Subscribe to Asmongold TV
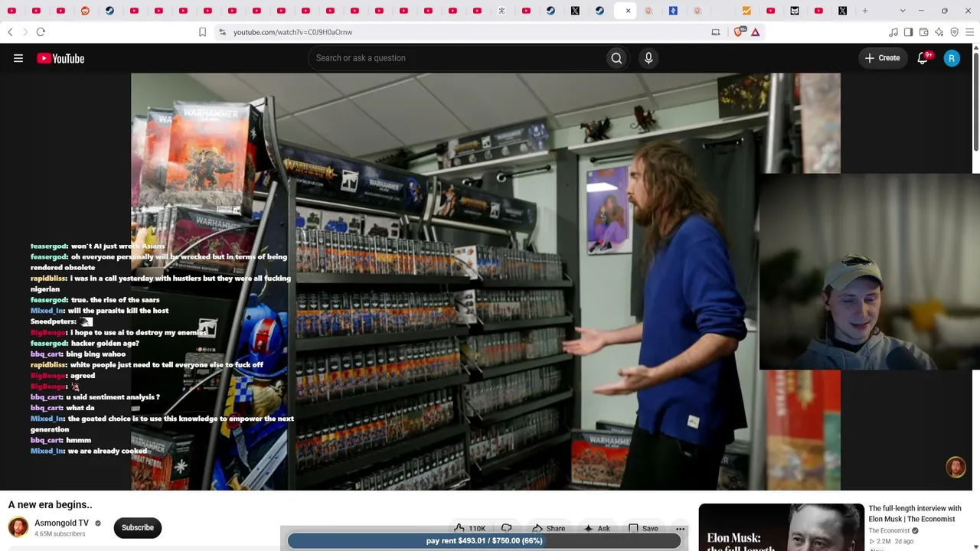Viewport: 980px width, 551px height. pyautogui.click(x=138, y=527)
